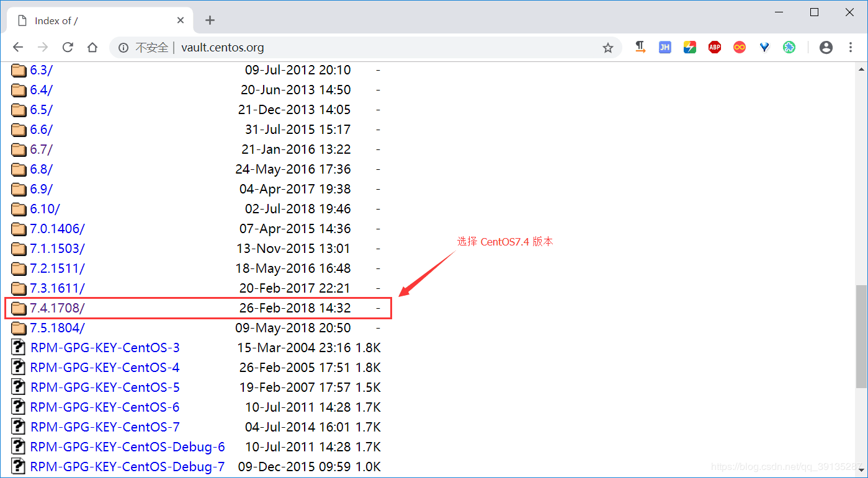Open the 6.10/ directory link
Image resolution: width=868 pixels, height=478 pixels.
click(45, 209)
